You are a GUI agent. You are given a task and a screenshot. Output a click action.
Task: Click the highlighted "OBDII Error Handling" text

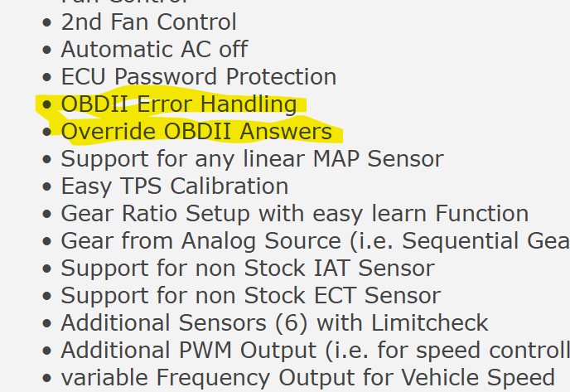(x=179, y=104)
